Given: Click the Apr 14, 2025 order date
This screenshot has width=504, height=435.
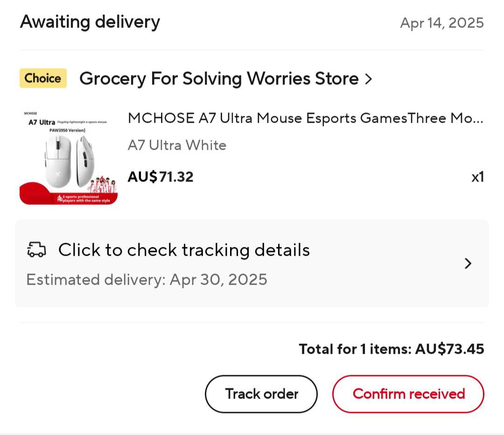Looking at the screenshot, I should point(442,23).
